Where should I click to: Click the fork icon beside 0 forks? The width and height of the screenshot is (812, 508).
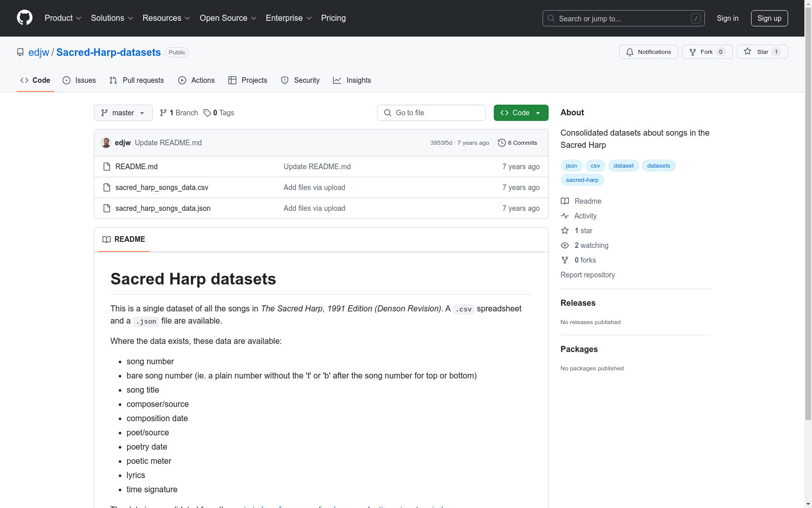click(x=565, y=260)
